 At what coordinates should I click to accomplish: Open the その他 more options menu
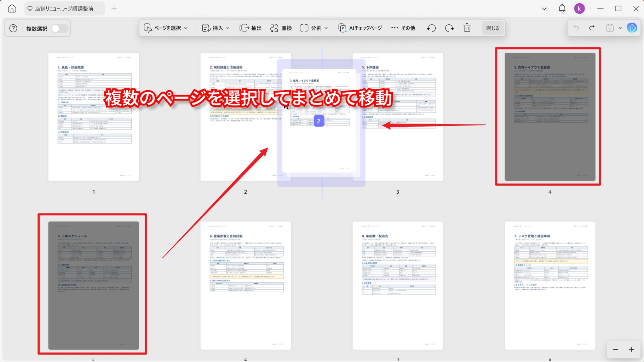(x=403, y=28)
